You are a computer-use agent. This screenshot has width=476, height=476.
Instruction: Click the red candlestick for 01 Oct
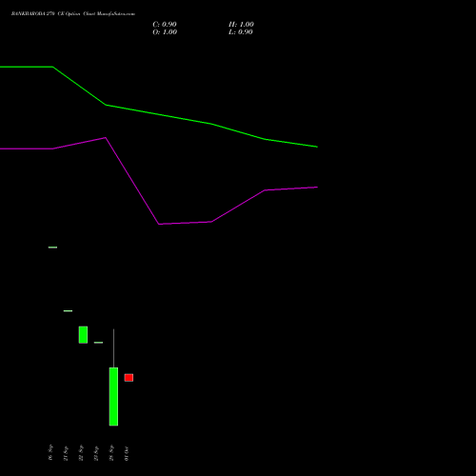pyautogui.click(x=129, y=378)
